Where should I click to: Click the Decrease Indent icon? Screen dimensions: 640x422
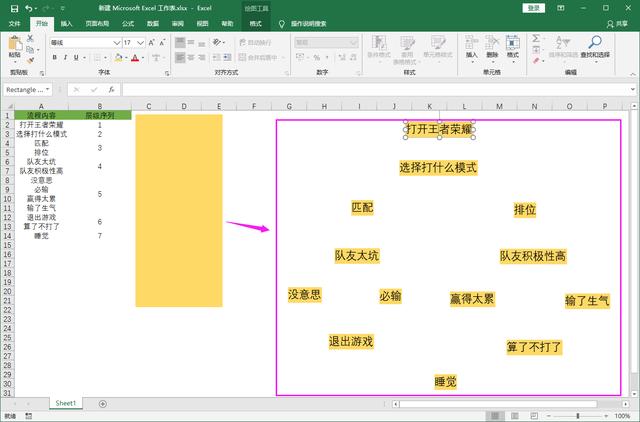point(217,58)
